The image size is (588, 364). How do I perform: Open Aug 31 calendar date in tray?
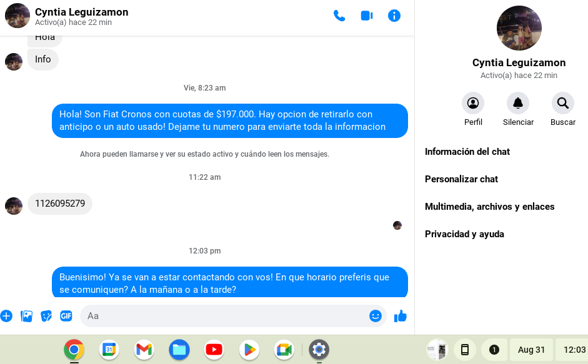[x=531, y=350]
